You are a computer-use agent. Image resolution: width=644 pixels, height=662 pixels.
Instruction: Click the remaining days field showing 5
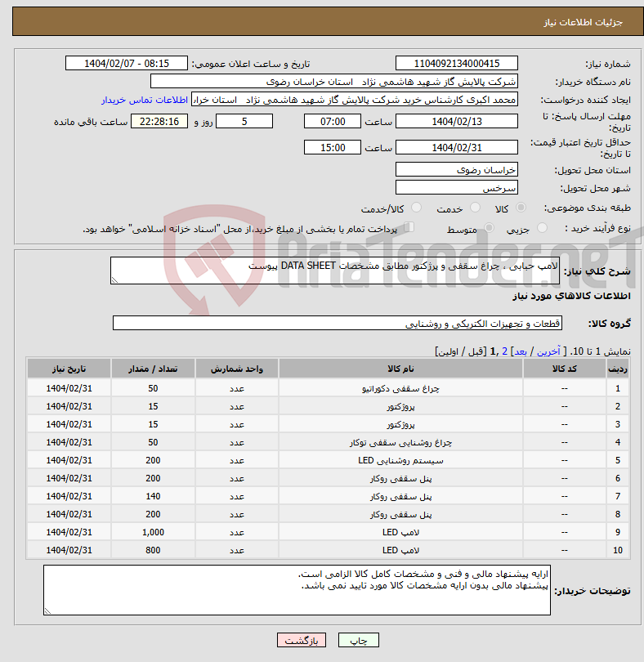244,122
